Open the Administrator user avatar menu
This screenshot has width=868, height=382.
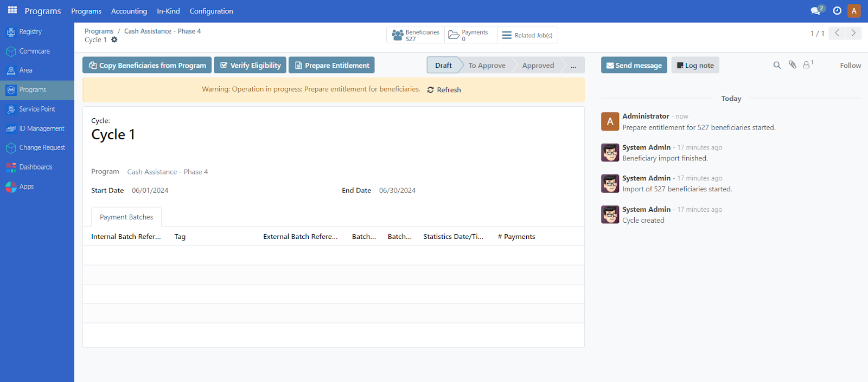coord(854,11)
